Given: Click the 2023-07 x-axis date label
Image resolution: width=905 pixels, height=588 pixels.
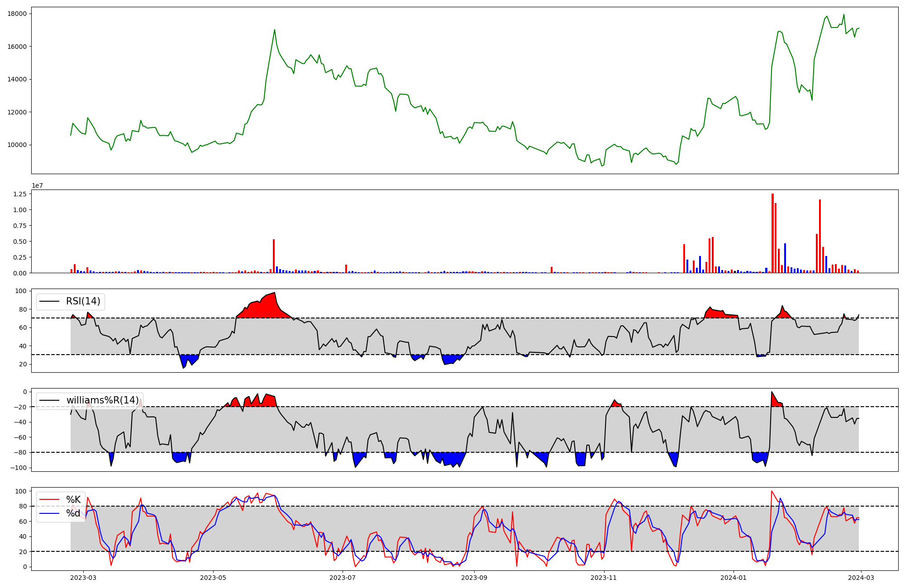Looking at the screenshot, I should [x=343, y=578].
